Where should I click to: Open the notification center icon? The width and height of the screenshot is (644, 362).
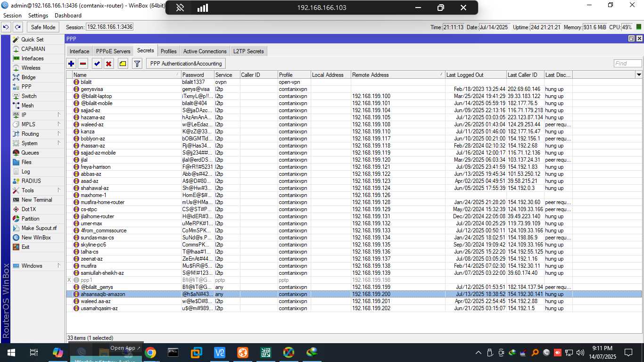click(x=628, y=353)
